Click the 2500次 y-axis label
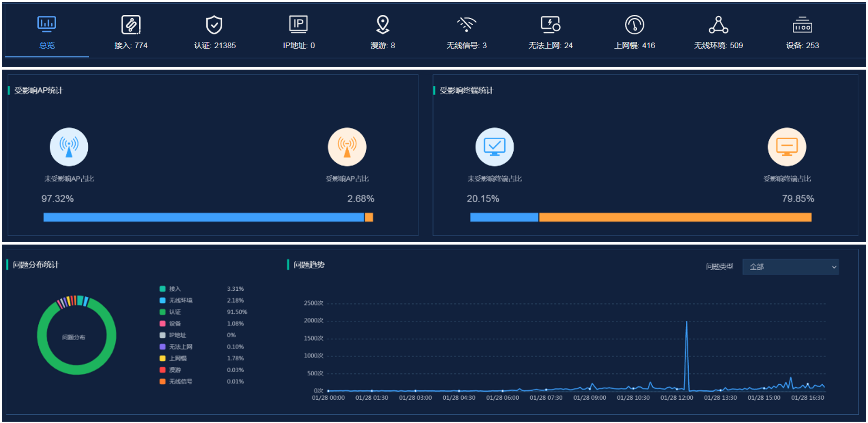This screenshot has height=423, width=868. [x=314, y=303]
